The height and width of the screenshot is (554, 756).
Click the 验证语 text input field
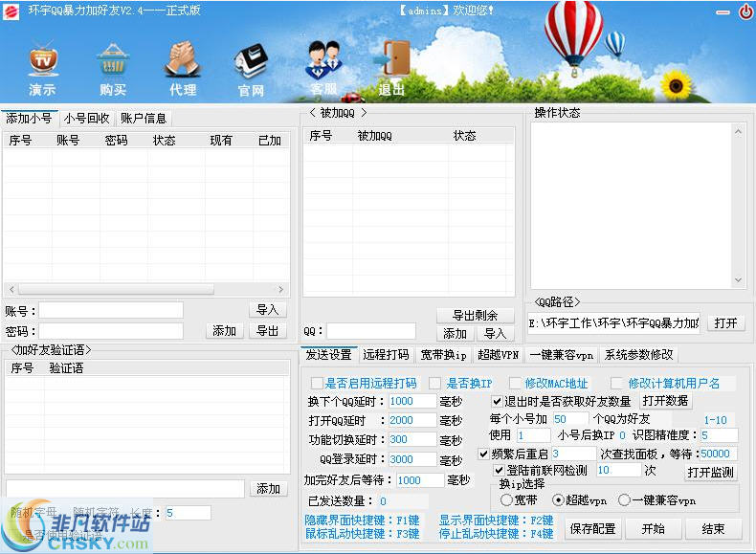pyautogui.click(x=125, y=488)
